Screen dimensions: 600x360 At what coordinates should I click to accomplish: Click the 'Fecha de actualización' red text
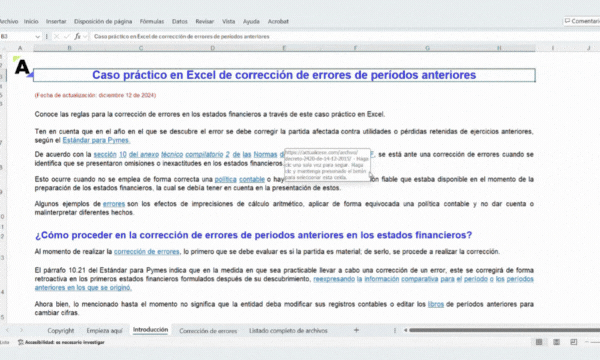[x=95, y=95]
